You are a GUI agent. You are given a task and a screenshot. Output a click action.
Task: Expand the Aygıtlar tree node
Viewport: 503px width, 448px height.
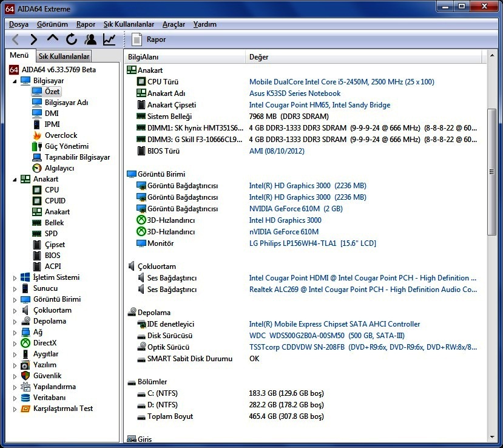coord(15,355)
